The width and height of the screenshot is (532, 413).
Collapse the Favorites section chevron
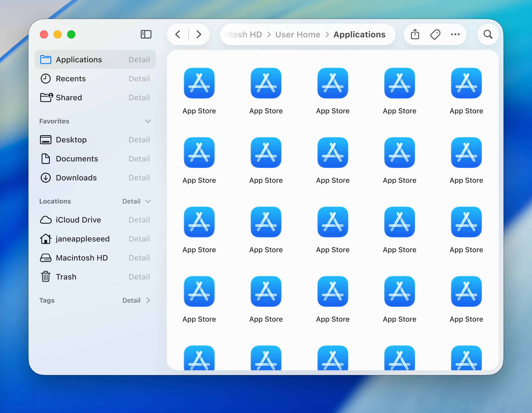coord(148,121)
